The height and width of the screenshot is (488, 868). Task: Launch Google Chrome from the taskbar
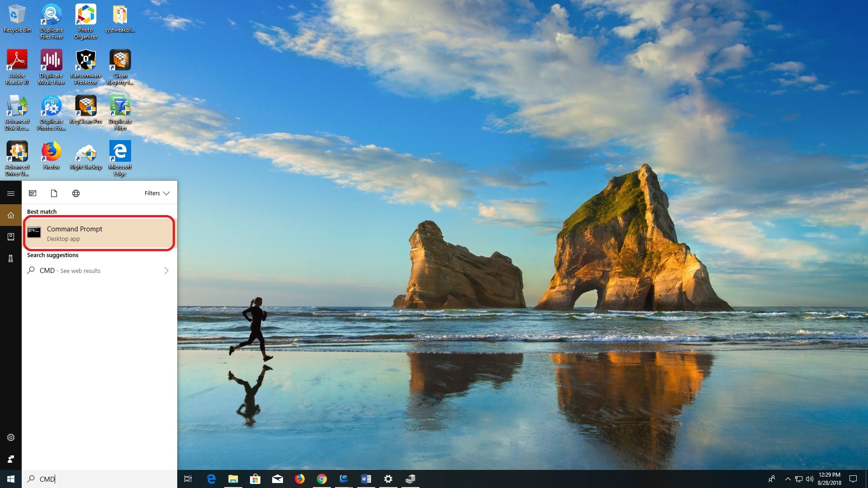[x=322, y=479]
